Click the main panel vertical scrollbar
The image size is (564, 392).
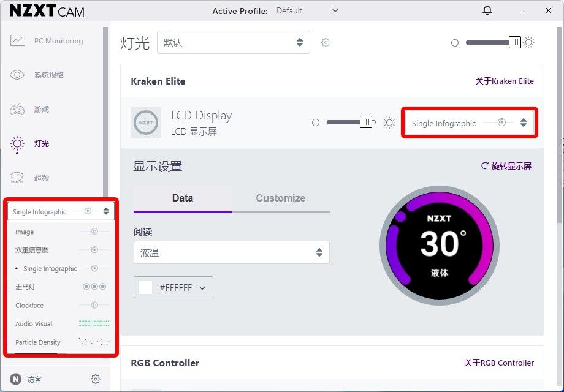[559, 124]
